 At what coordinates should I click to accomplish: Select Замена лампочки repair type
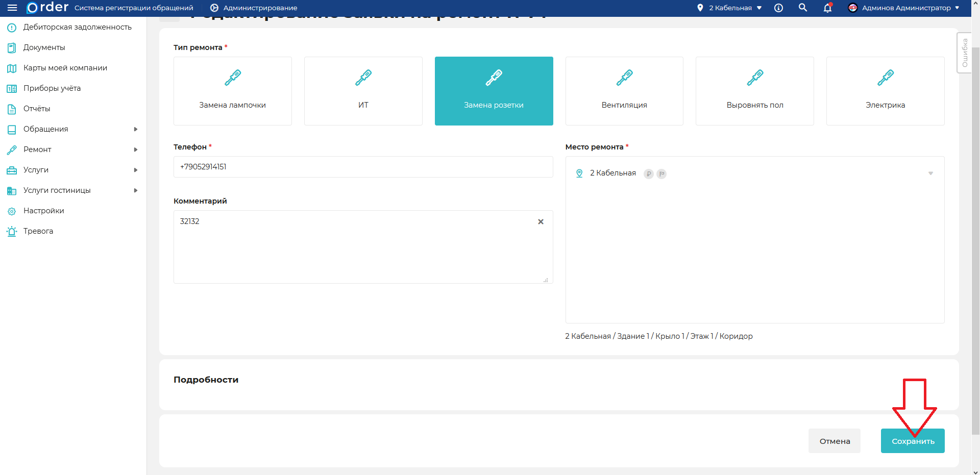232,91
